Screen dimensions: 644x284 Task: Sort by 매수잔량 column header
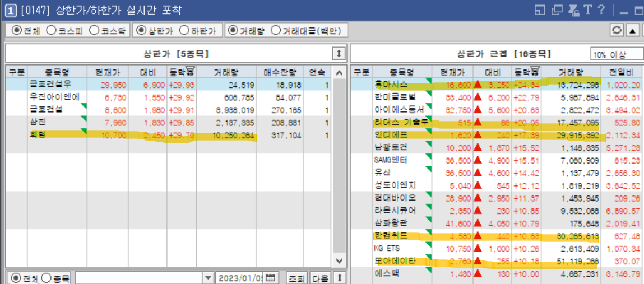point(280,72)
